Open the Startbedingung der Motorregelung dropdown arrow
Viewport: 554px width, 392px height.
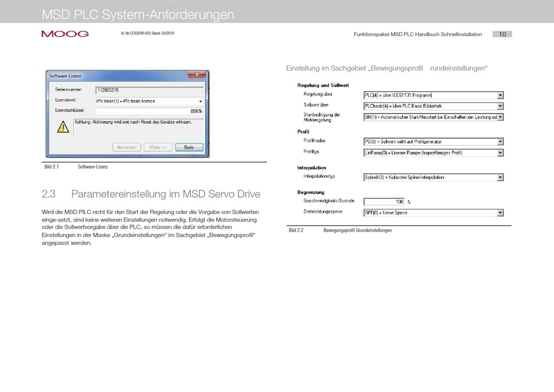click(x=500, y=117)
